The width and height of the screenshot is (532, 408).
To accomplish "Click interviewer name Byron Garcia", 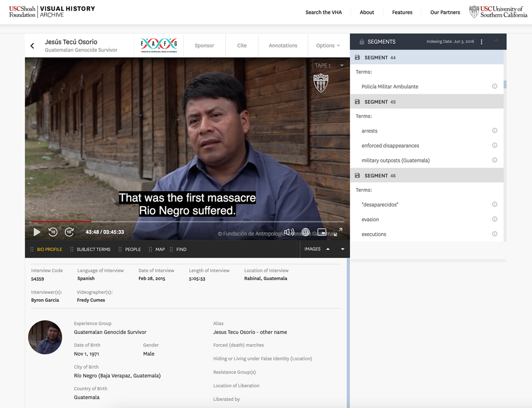I will [x=45, y=300].
